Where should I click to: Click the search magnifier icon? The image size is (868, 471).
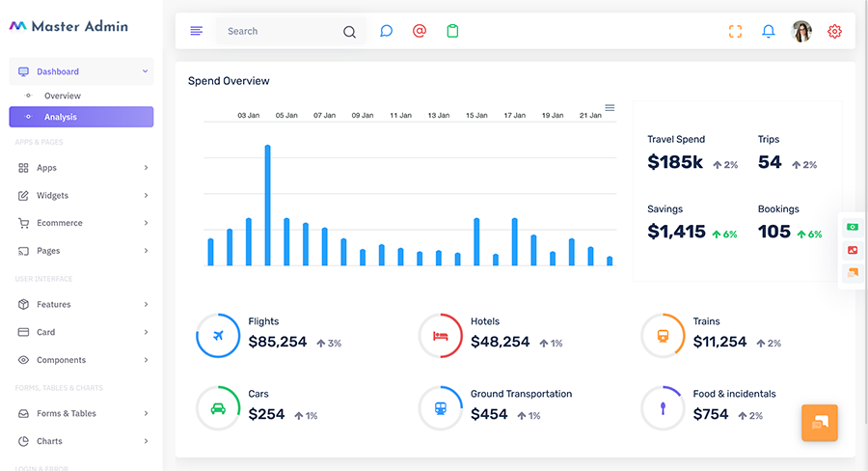349,32
